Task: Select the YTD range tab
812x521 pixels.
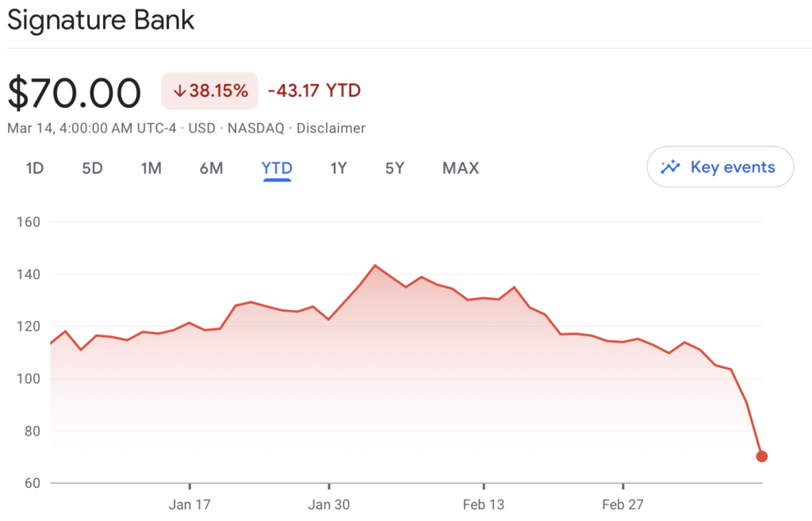Action: pos(277,168)
